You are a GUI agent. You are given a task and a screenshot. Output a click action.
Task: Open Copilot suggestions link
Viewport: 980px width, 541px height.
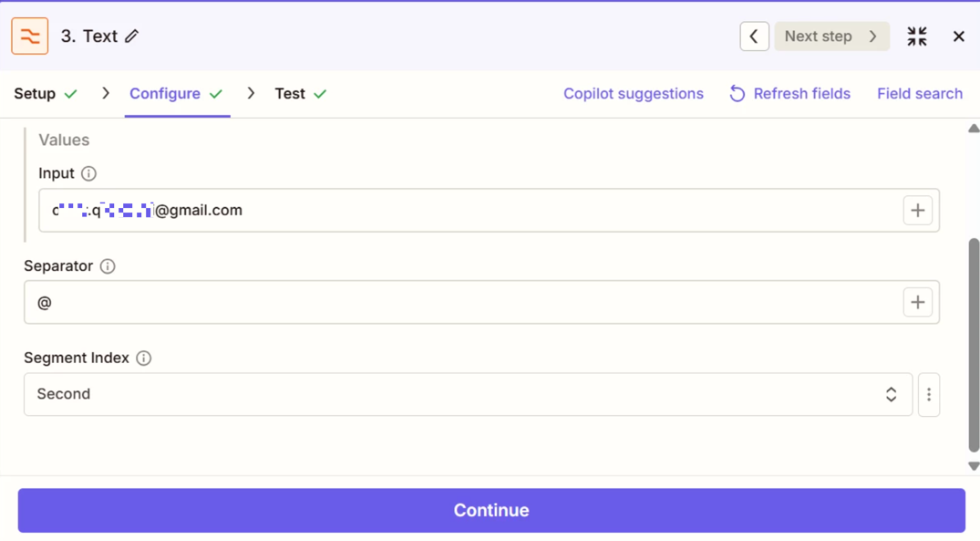[x=633, y=94]
